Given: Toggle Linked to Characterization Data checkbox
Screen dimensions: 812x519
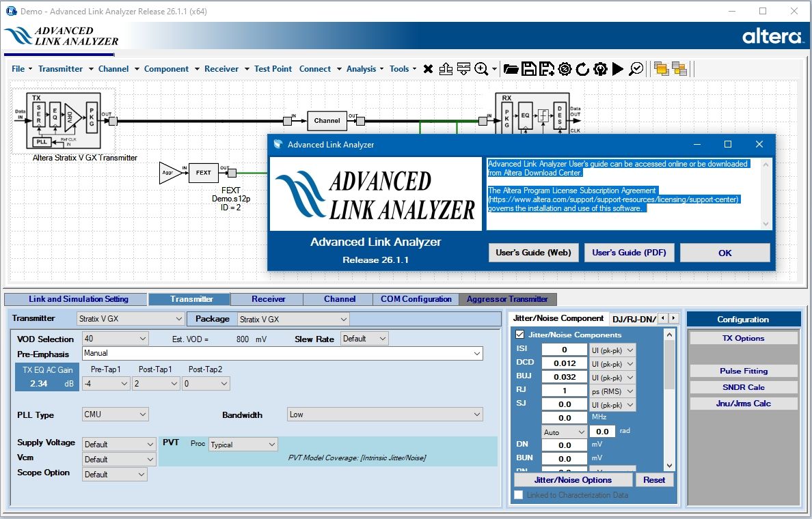Looking at the screenshot, I should click(x=518, y=495).
